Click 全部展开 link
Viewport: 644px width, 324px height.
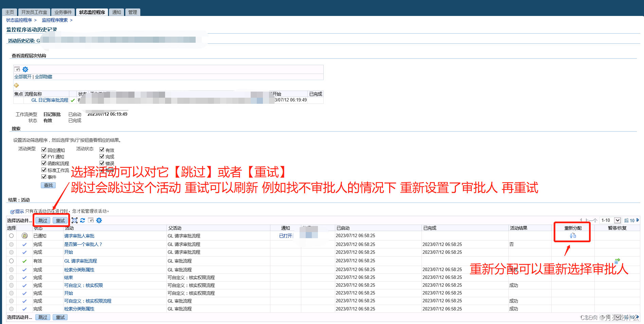(23, 77)
